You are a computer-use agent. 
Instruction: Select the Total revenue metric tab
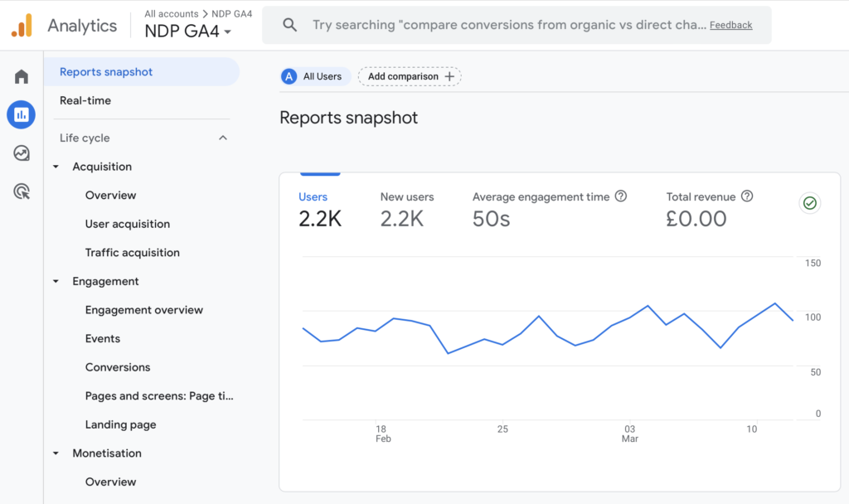click(x=710, y=210)
